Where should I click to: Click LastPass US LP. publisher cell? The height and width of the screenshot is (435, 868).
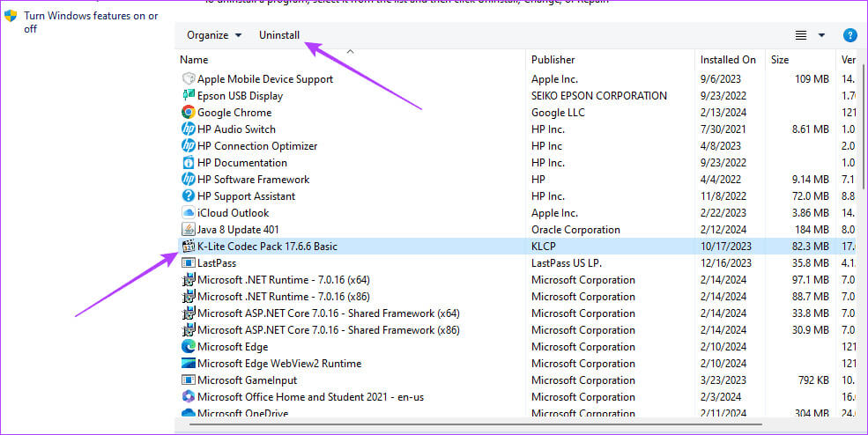567,263
